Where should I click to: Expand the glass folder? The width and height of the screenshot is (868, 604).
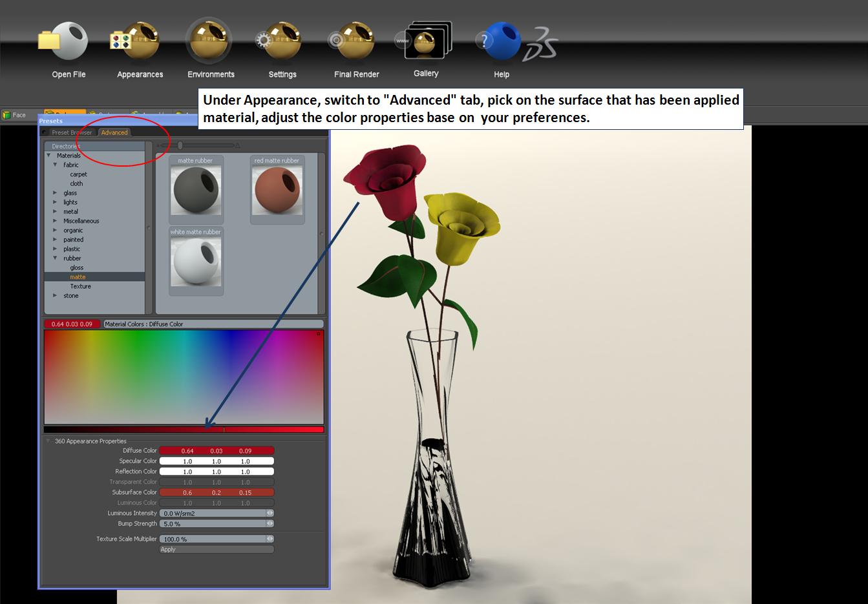tap(55, 193)
